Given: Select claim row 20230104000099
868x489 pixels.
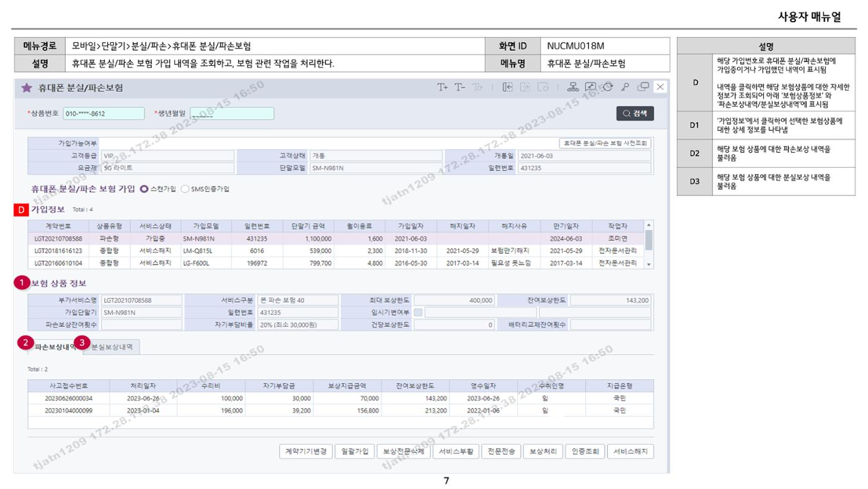Looking at the screenshot, I should [340, 410].
